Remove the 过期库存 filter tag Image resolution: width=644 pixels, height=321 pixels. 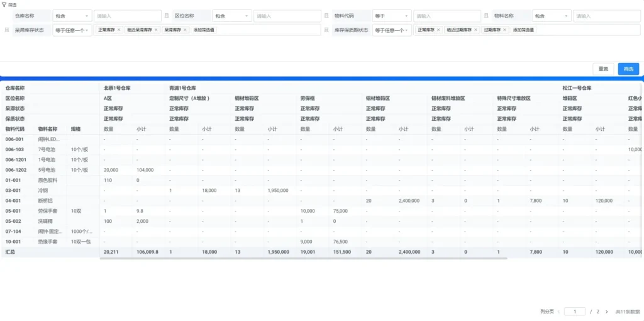[505, 30]
